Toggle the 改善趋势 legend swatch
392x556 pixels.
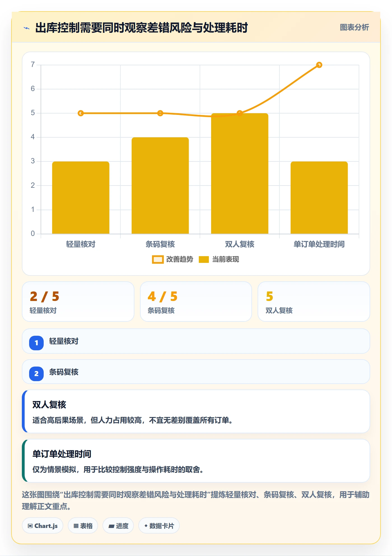[158, 260]
